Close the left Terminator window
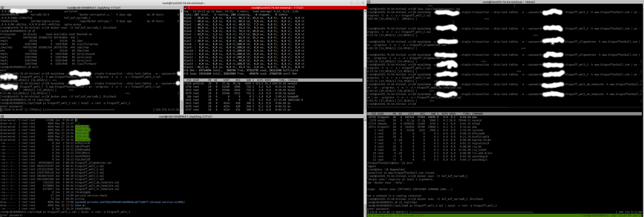 (363, 3)
